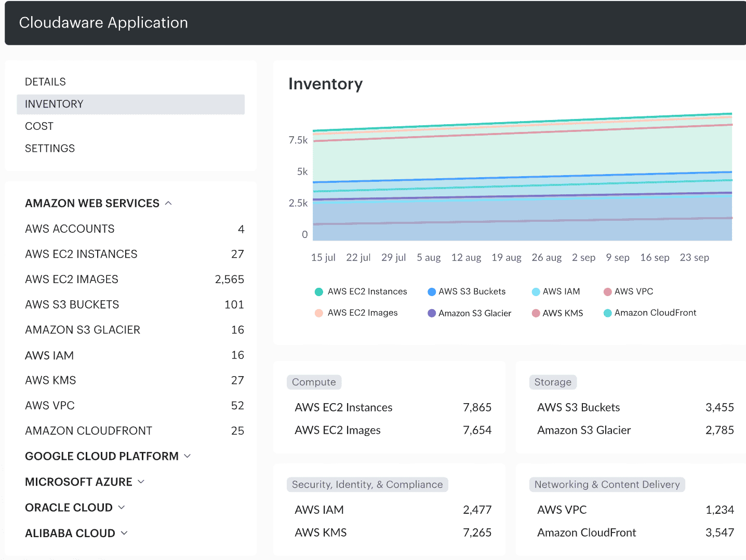Toggle AWS IAM legend dot
This screenshot has width=746, height=560.
[536, 292]
